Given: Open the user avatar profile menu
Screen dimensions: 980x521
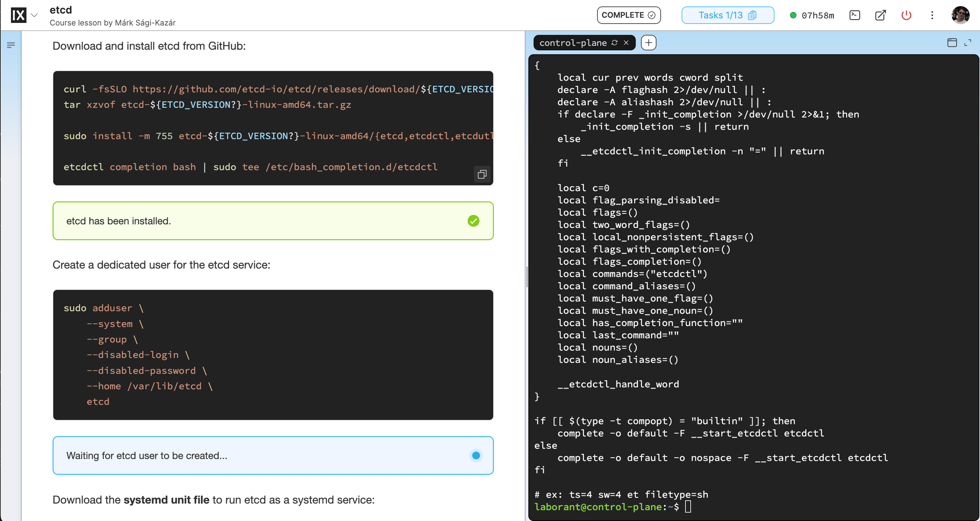Looking at the screenshot, I should pyautogui.click(x=960, y=15).
